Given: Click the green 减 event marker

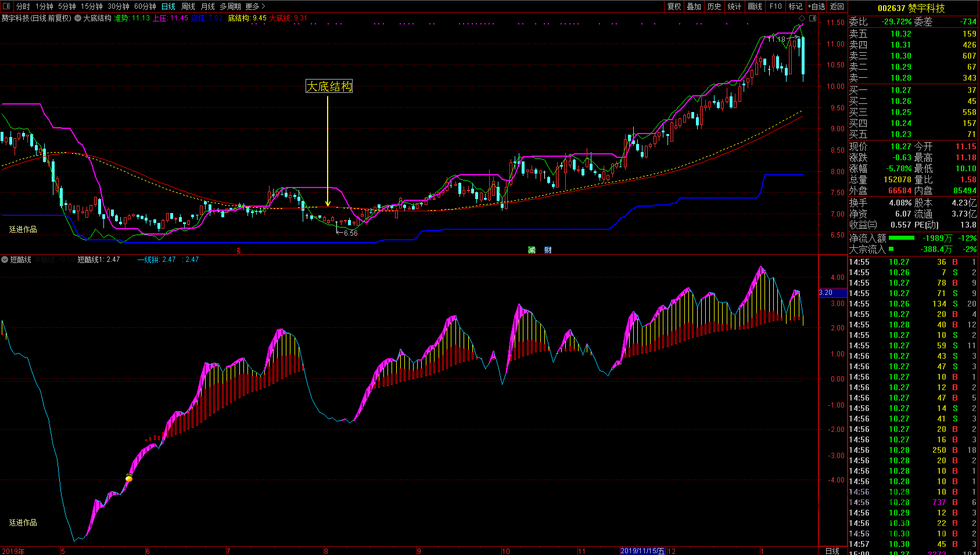Looking at the screenshot, I should [x=532, y=250].
